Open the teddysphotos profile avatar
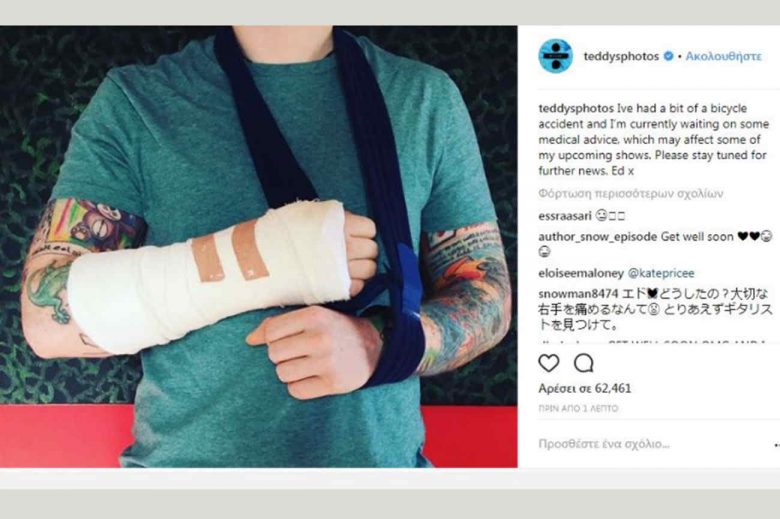This screenshot has height=519, width=780. pyautogui.click(x=555, y=56)
